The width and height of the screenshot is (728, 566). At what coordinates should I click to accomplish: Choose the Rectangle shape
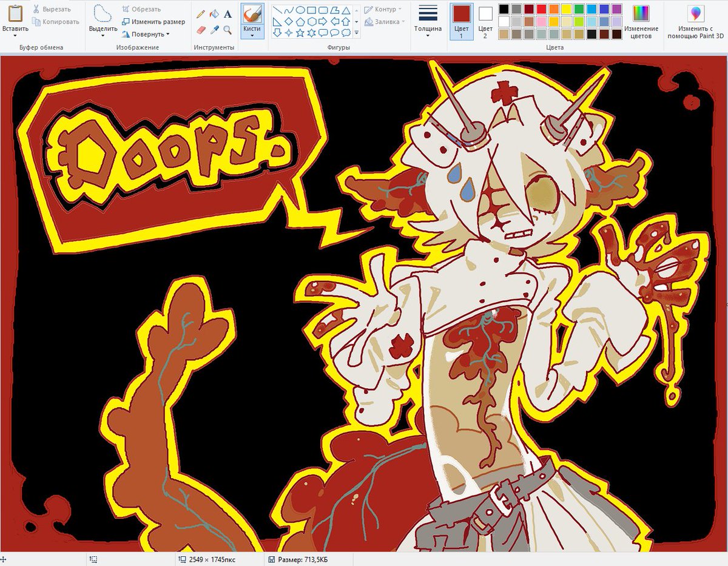(x=312, y=10)
